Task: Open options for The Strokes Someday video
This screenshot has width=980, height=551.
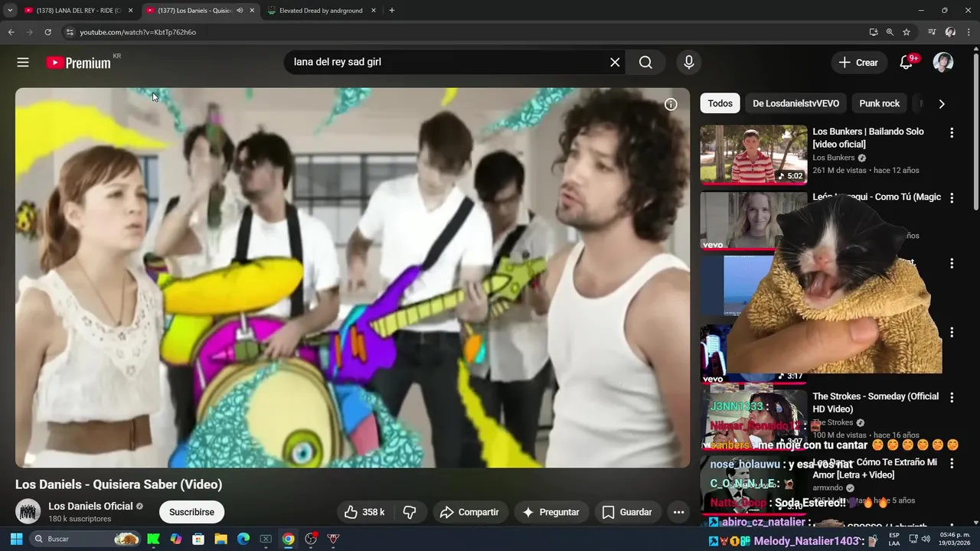Action: (x=952, y=398)
